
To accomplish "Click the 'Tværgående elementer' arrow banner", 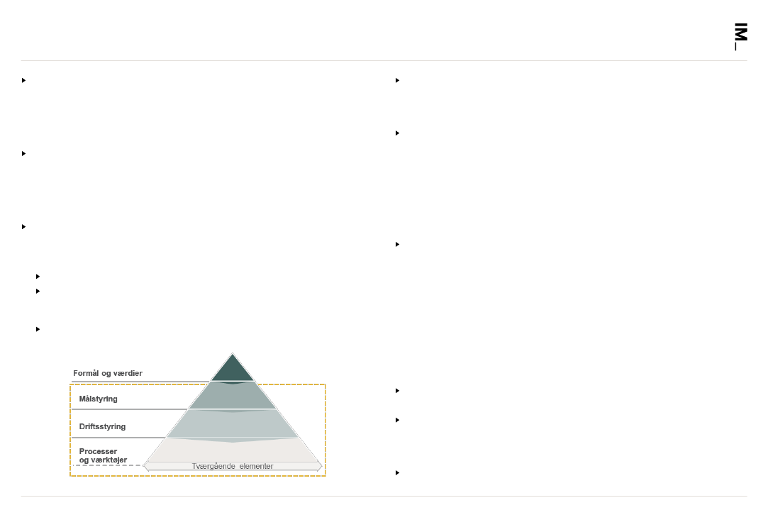I will tap(233, 466).
